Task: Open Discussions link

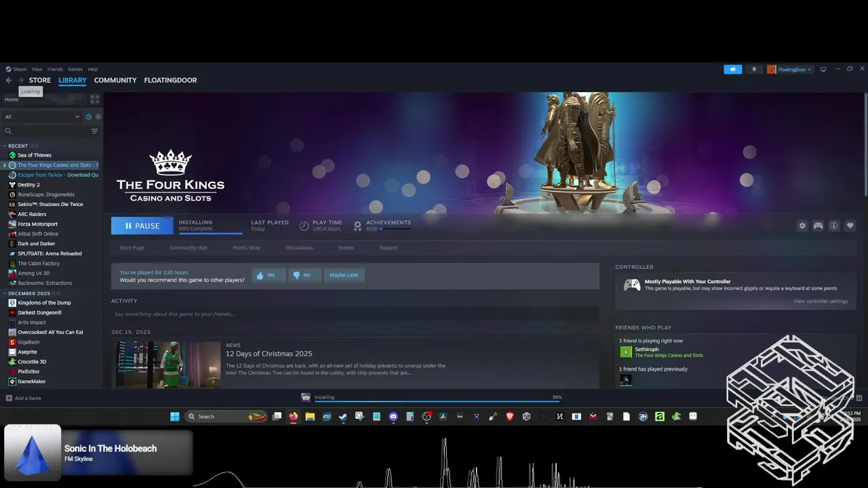Action: coord(299,247)
